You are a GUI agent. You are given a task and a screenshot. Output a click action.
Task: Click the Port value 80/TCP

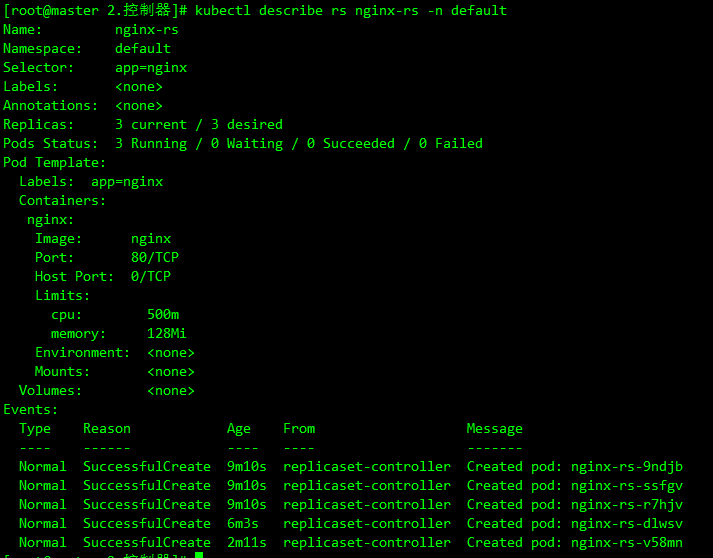[155, 257]
